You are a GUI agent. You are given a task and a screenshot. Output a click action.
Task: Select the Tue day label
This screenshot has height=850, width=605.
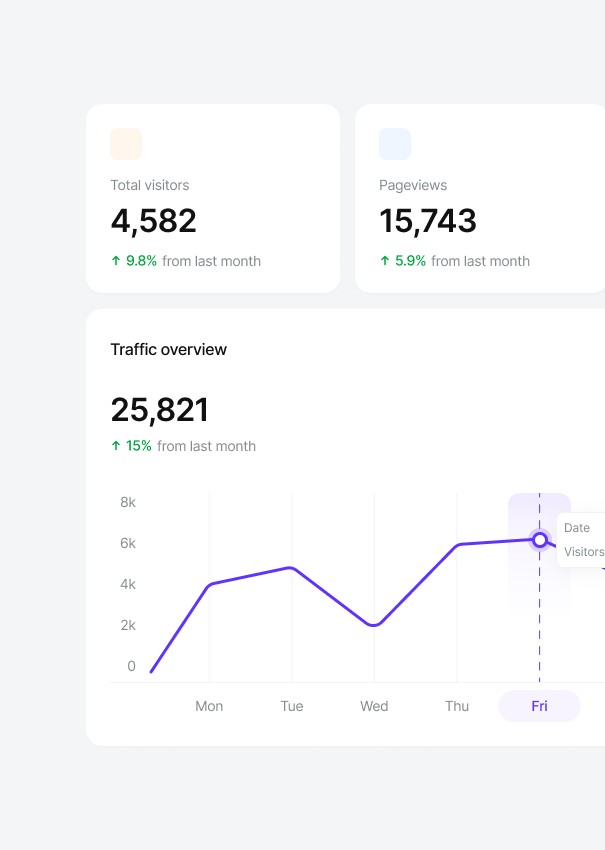[292, 706]
